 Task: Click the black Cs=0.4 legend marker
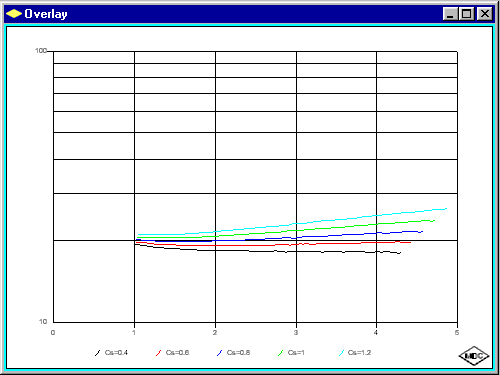point(97,353)
